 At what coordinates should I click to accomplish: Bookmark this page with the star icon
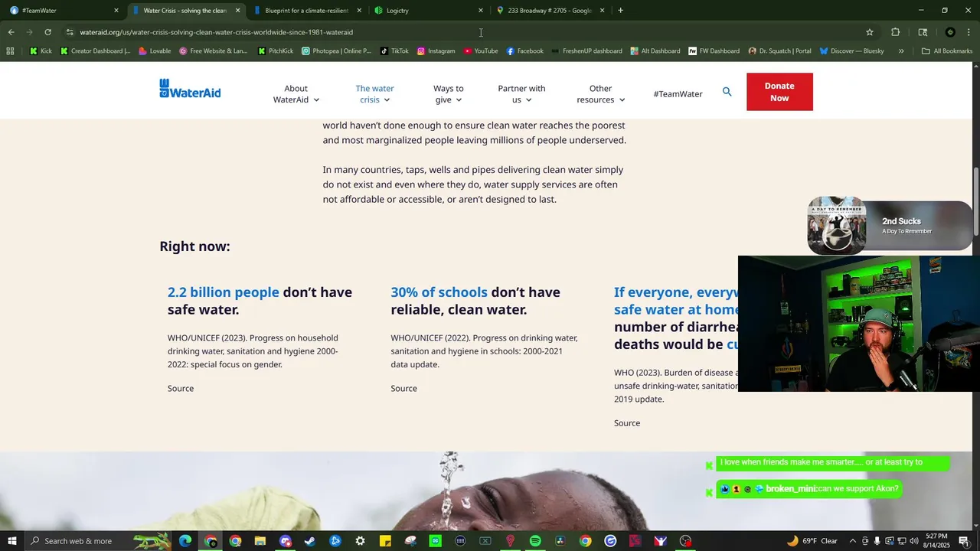(870, 32)
